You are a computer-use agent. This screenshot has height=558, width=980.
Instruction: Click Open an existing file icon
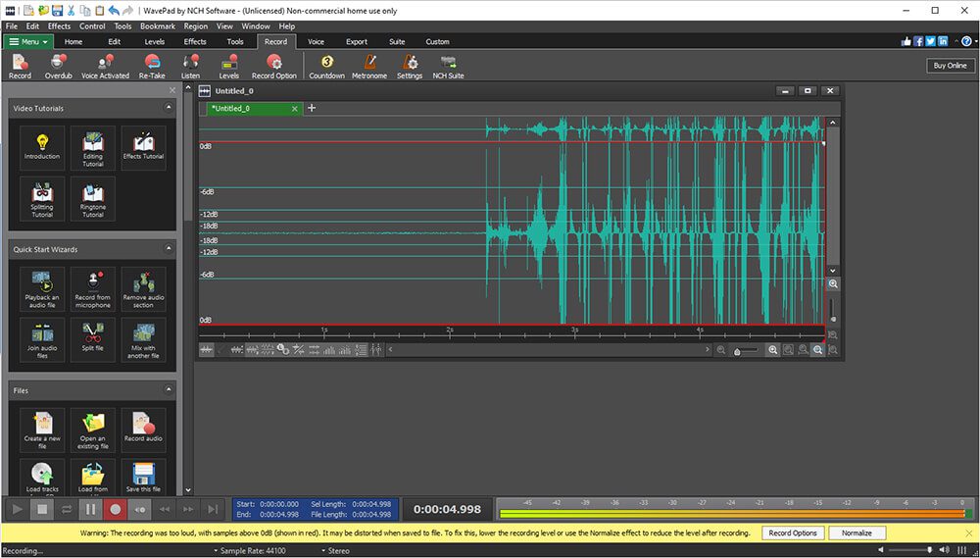(x=92, y=431)
